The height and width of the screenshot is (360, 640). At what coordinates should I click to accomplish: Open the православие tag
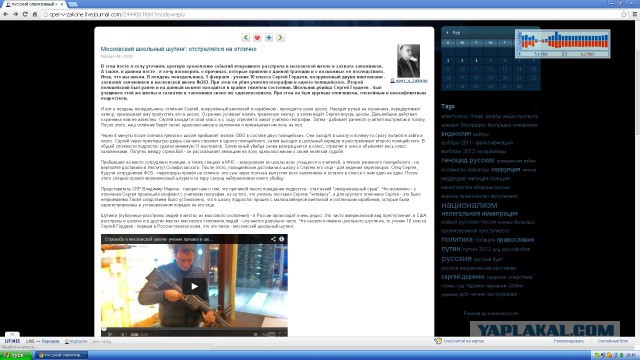515,240
